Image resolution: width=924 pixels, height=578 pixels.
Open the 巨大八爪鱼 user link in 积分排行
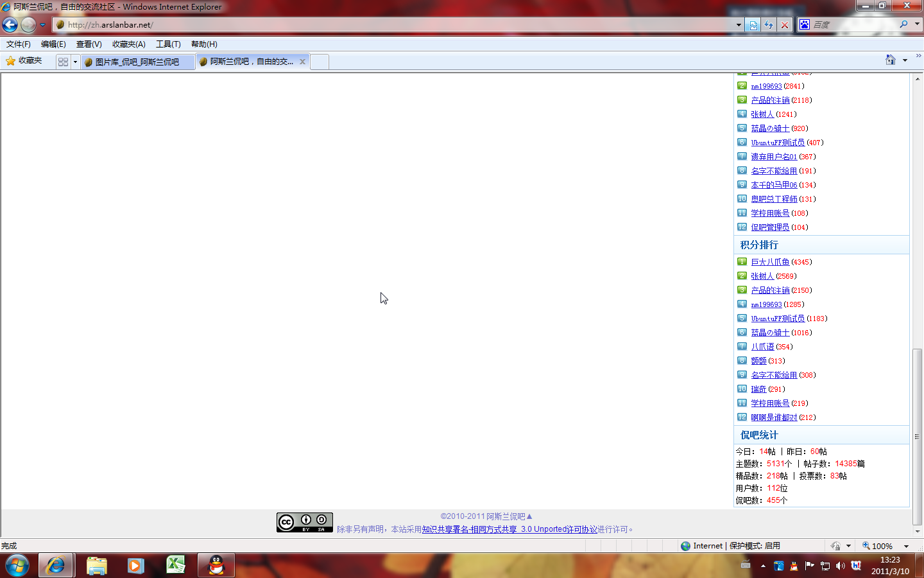770,262
